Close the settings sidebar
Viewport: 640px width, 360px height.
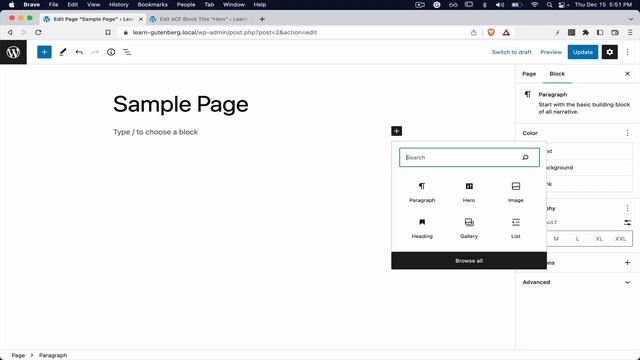click(627, 74)
